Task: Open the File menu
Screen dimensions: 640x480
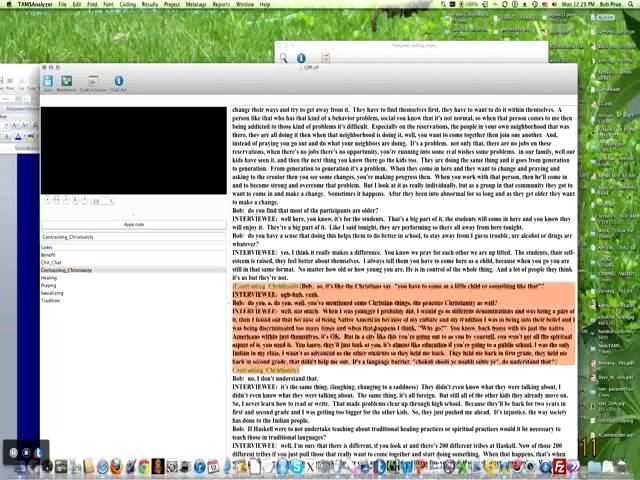Action: click(x=62, y=4)
